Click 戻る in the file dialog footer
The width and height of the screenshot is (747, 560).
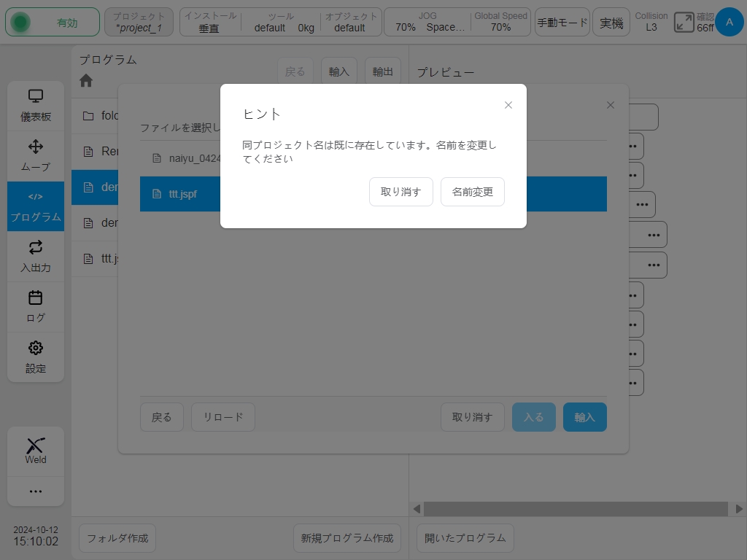click(161, 417)
